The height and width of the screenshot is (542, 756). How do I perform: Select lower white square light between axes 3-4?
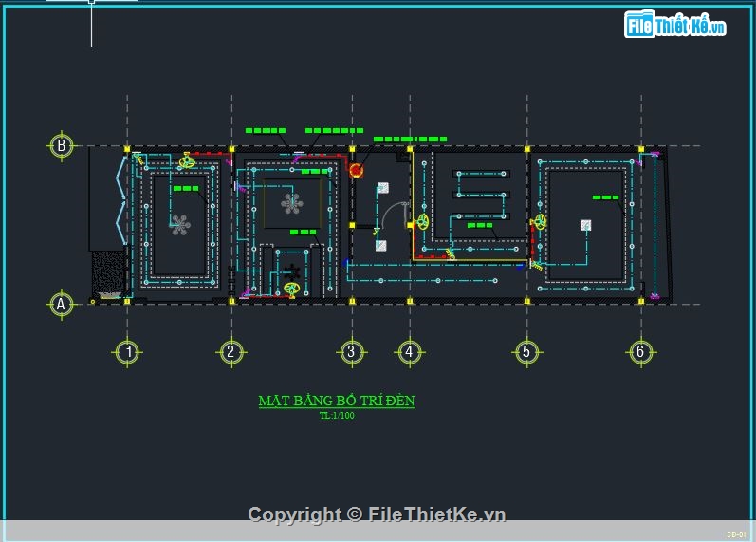click(x=381, y=246)
